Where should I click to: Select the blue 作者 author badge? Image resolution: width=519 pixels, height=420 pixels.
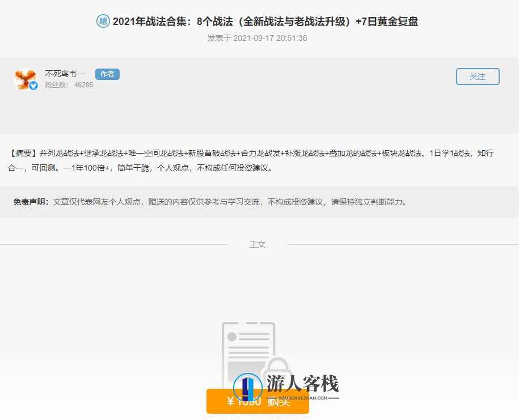(x=107, y=74)
